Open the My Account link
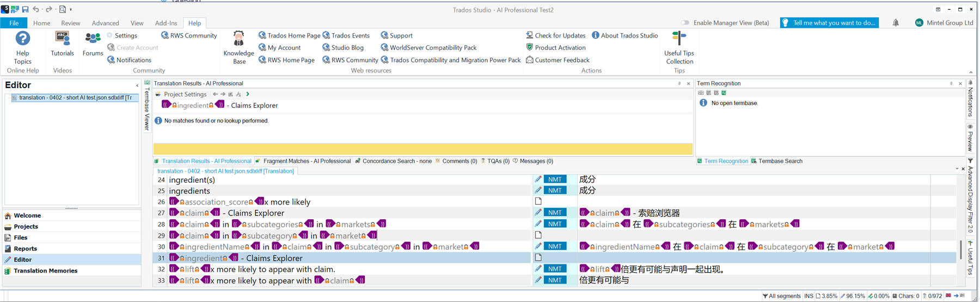 click(x=279, y=47)
